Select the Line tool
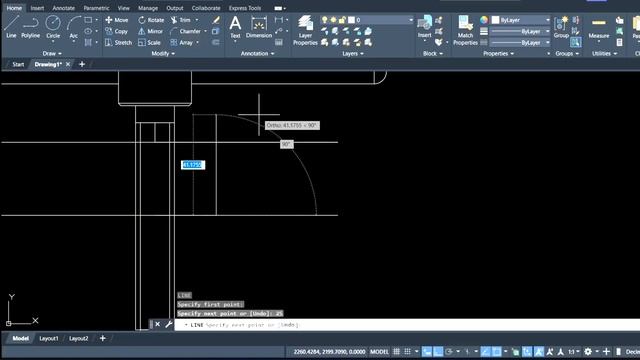Viewport: 640px width, 360px height. [11, 27]
